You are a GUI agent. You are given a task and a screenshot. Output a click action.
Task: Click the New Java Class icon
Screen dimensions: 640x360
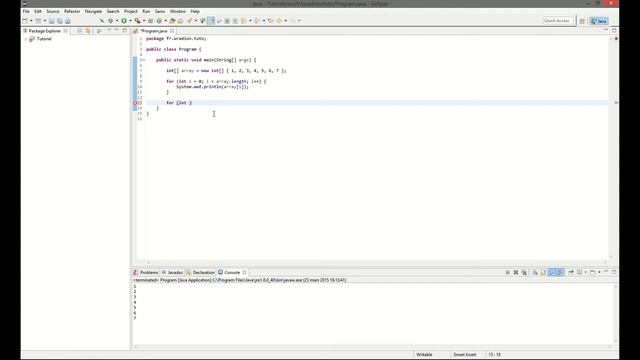pyautogui.click(x=159, y=20)
